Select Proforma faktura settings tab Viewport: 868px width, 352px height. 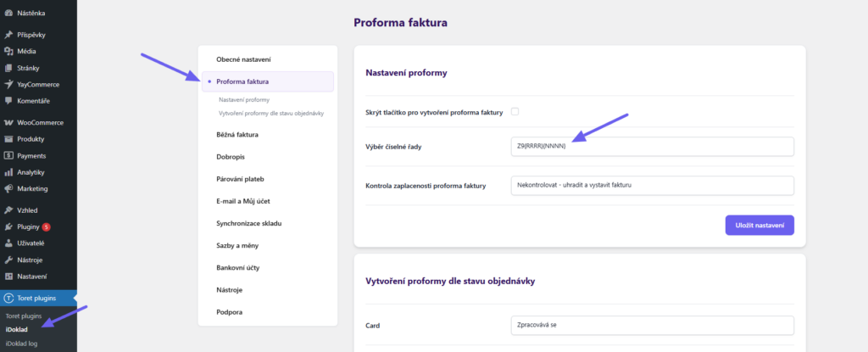(268, 81)
